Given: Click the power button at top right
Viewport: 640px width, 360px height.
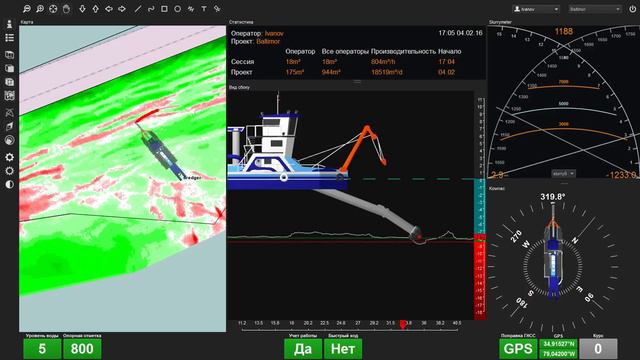Looking at the screenshot, I should 632,9.
